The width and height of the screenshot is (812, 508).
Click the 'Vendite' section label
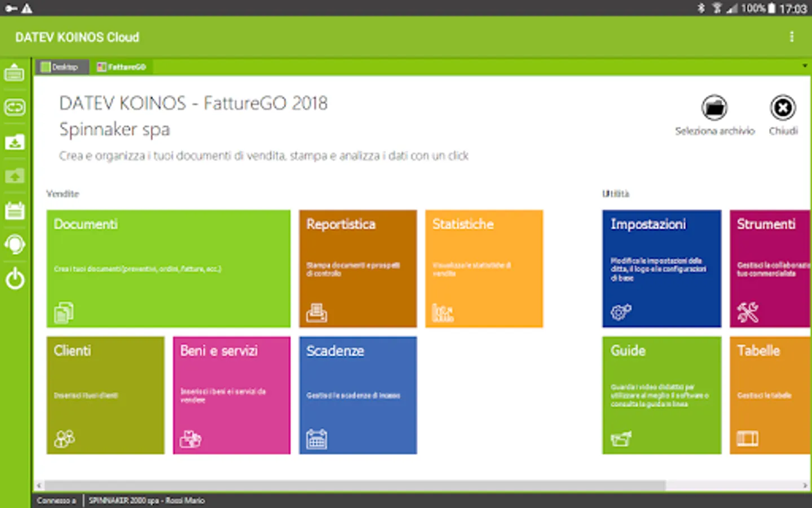pyautogui.click(x=63, y=194)
